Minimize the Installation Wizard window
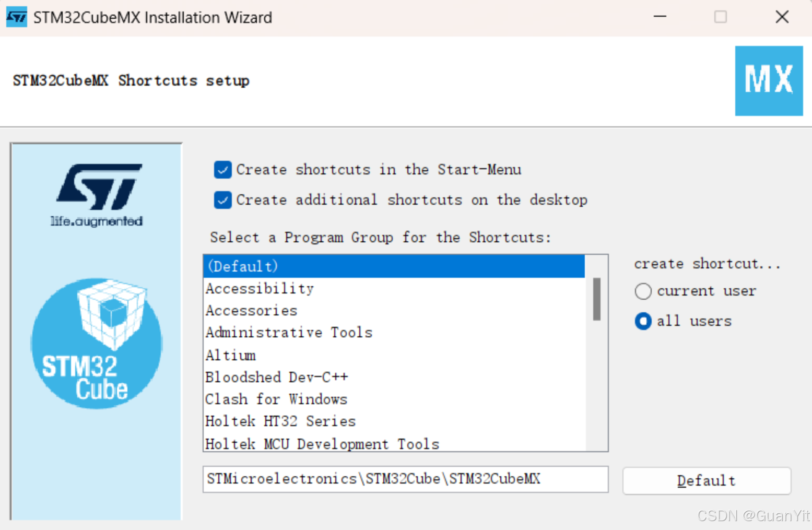 (660, 17)
